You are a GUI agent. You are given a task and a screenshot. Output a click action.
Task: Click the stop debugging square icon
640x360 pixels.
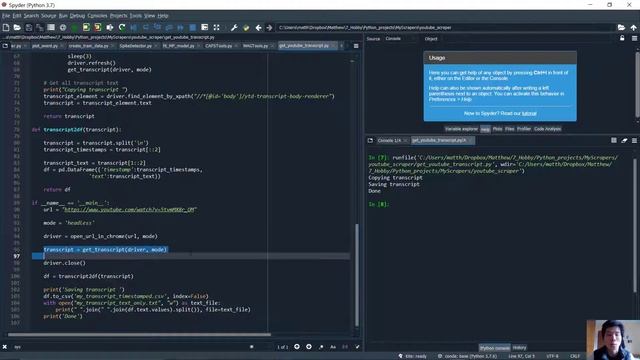[x=193, y=27]
